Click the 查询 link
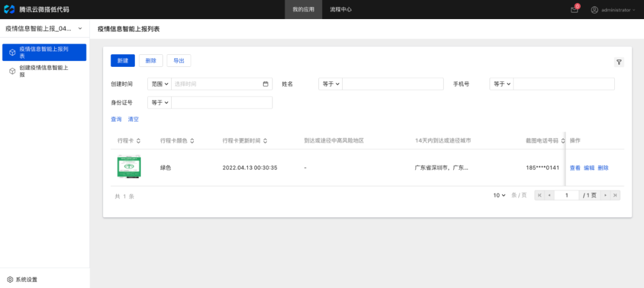Viewport: 644px width, 288px height. 116,119
